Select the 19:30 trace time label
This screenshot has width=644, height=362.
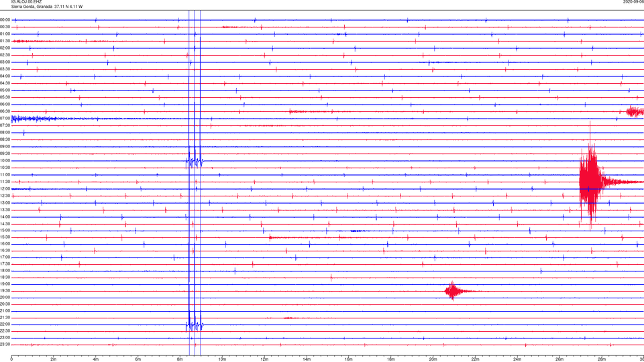coord(5,290)
